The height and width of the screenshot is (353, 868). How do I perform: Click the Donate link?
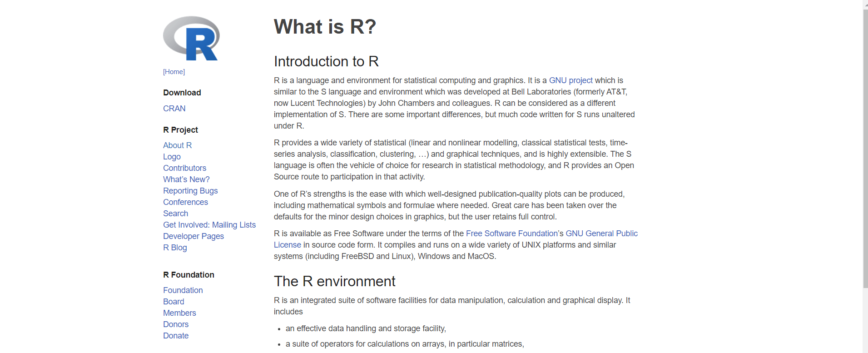pos(176,336)
